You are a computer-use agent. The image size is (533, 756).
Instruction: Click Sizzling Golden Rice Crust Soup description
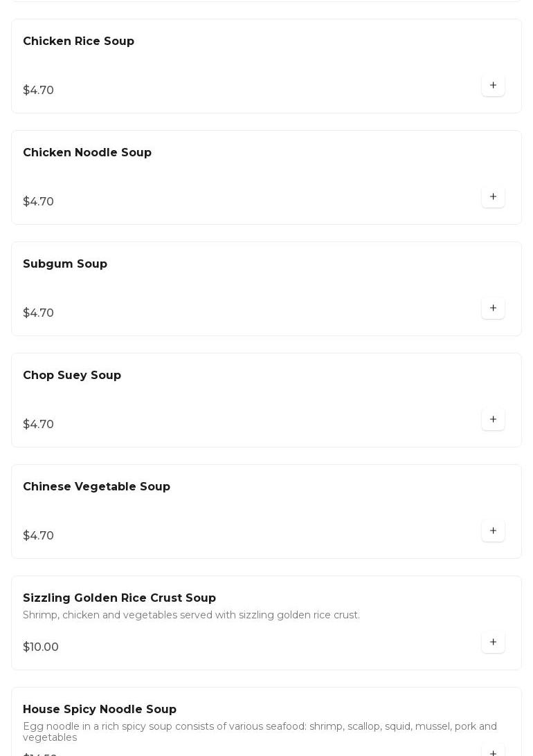click(x=191, y=616)
